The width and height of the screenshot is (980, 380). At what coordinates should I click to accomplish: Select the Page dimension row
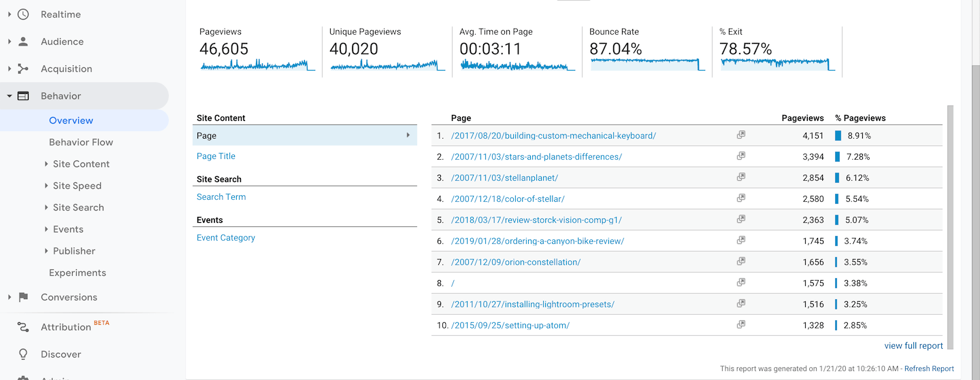pyautogui.click(x=305, y=135)
